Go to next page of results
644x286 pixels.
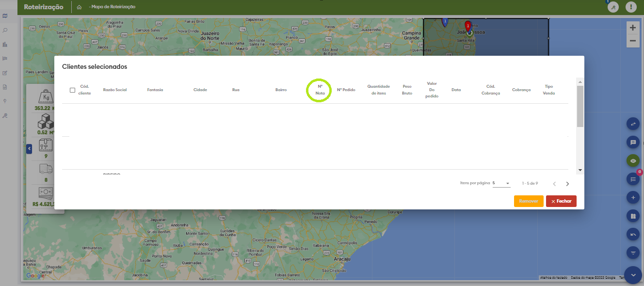567,184
